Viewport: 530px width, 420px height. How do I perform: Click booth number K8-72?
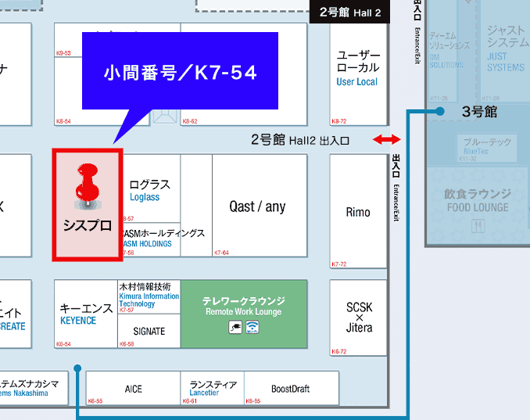pos(339,121)
